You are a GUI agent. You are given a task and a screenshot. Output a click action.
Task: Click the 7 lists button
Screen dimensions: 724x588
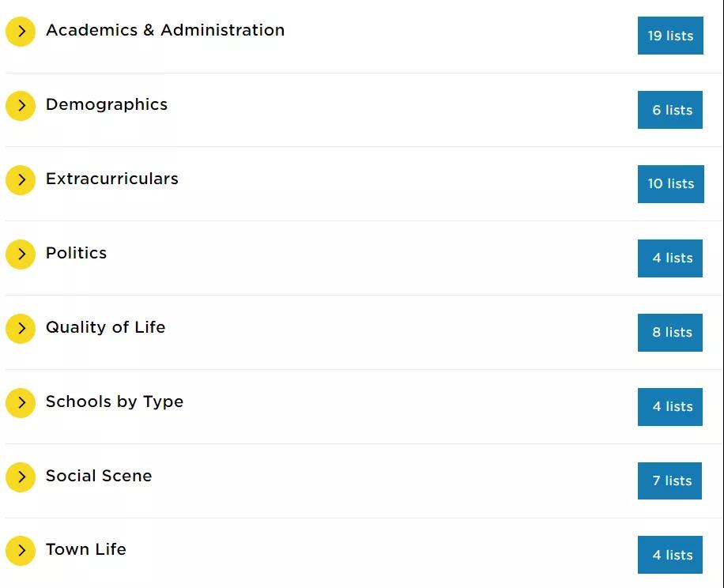click(670, 481)
